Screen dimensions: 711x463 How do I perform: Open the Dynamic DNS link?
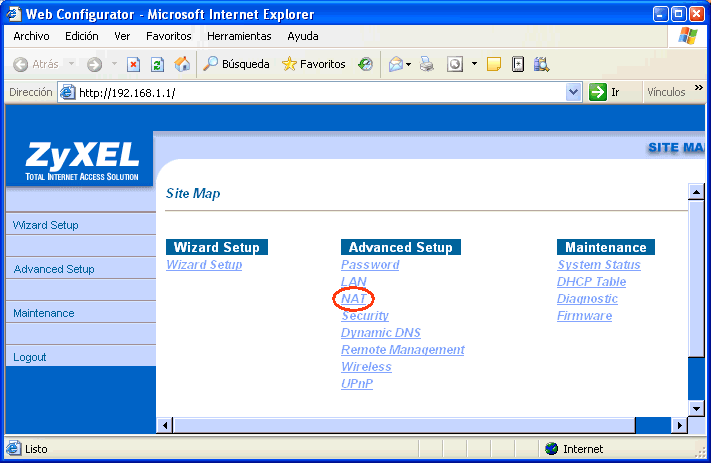coord(381,332)
